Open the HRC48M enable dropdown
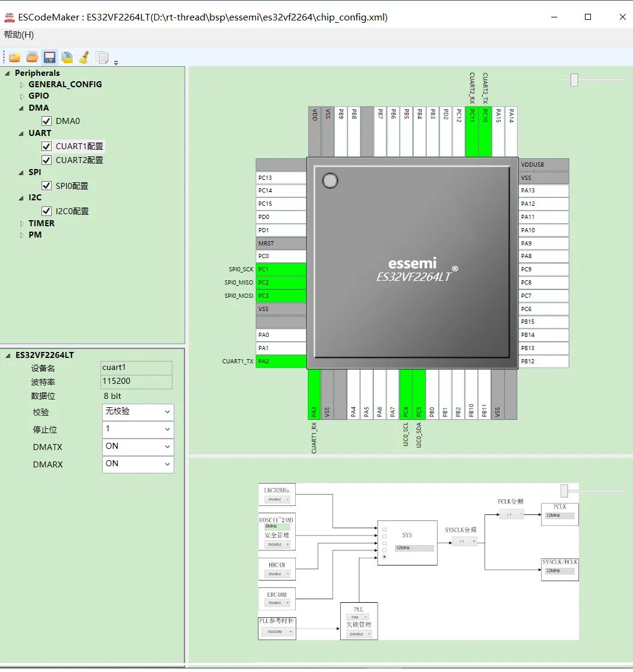The image size is (633, 672). tap(277, 603)
